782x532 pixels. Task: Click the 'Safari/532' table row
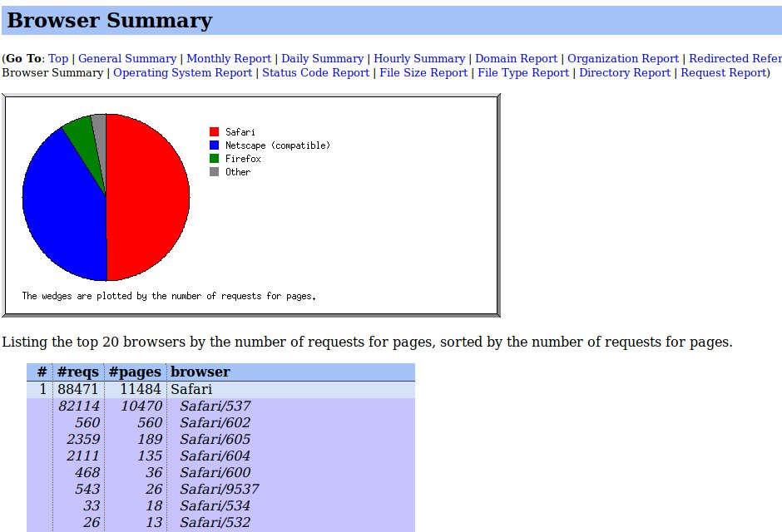(220, 523)
